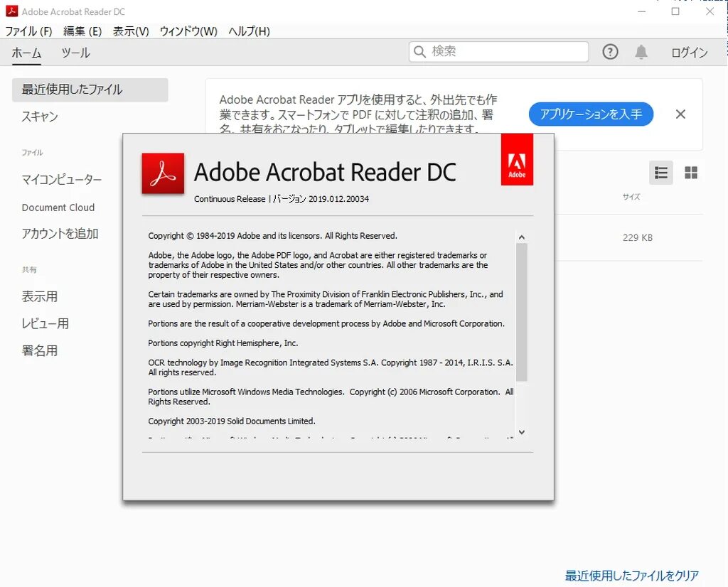The width and height of the screenshot is (728, 587).
Task: Click the Copyright 1984-2019 Adobe line
Action: (x=272, y=236)
